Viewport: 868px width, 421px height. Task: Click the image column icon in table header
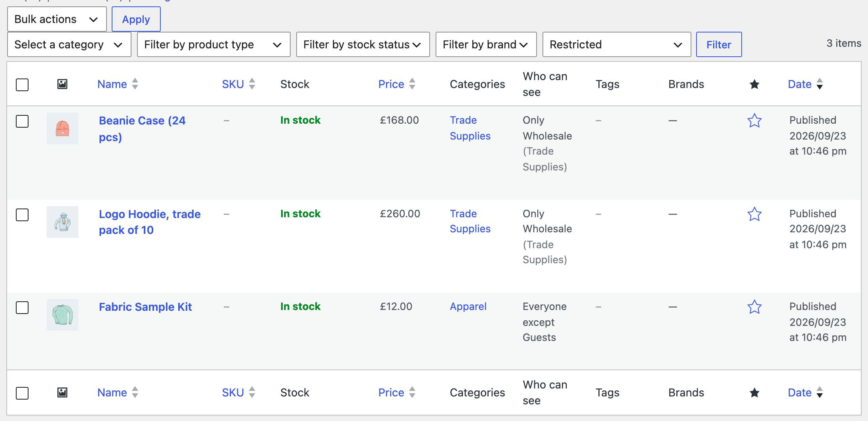[x=62, y=84]
